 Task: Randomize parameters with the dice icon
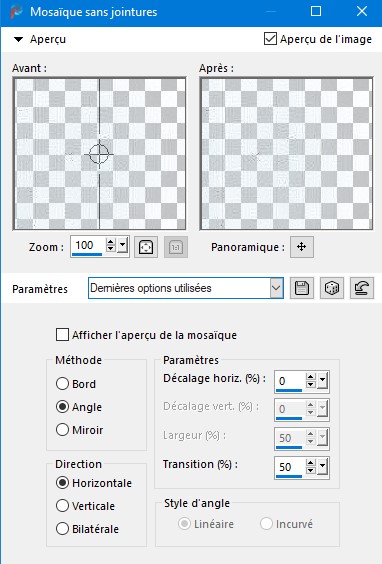[332, 288]
